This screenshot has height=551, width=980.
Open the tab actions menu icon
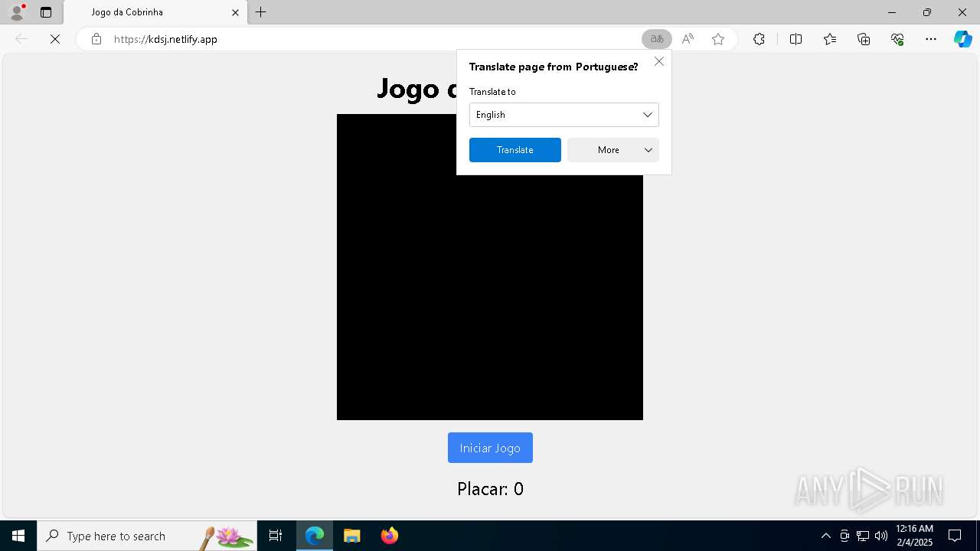click(46, 12)
